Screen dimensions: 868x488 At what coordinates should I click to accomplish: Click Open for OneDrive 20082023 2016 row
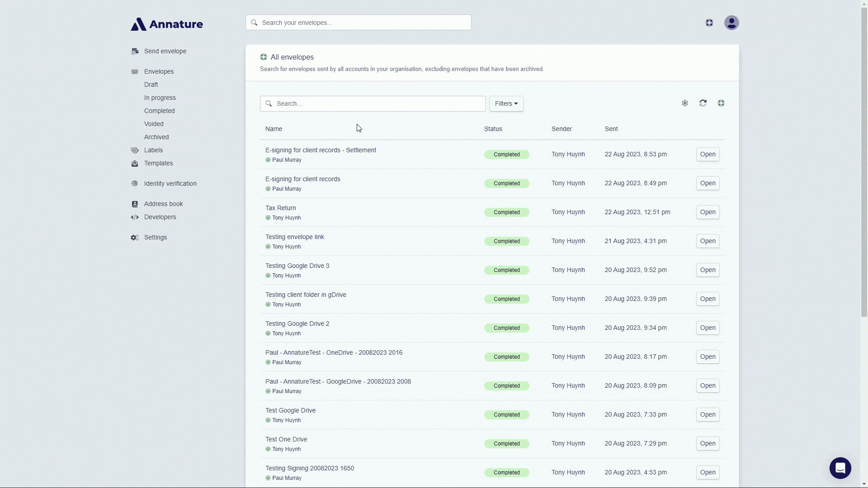[708, 357]
